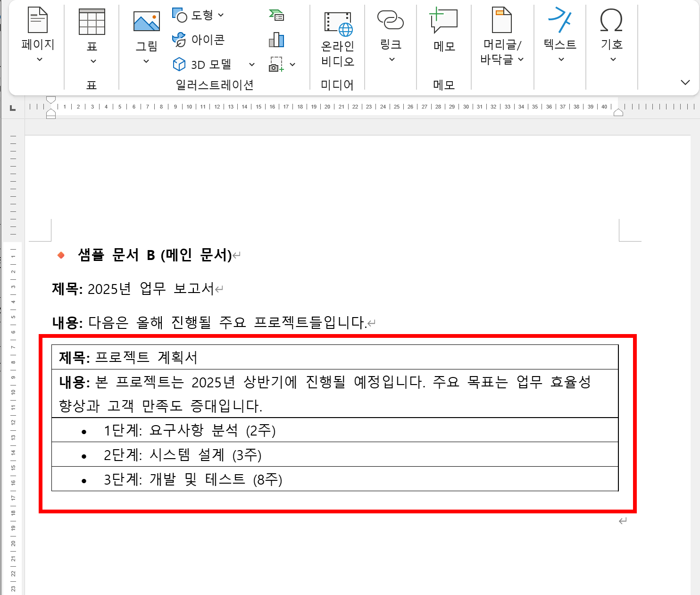
Task: Open the 그림 (Pictures) insert icon
Action: (147, 22)
